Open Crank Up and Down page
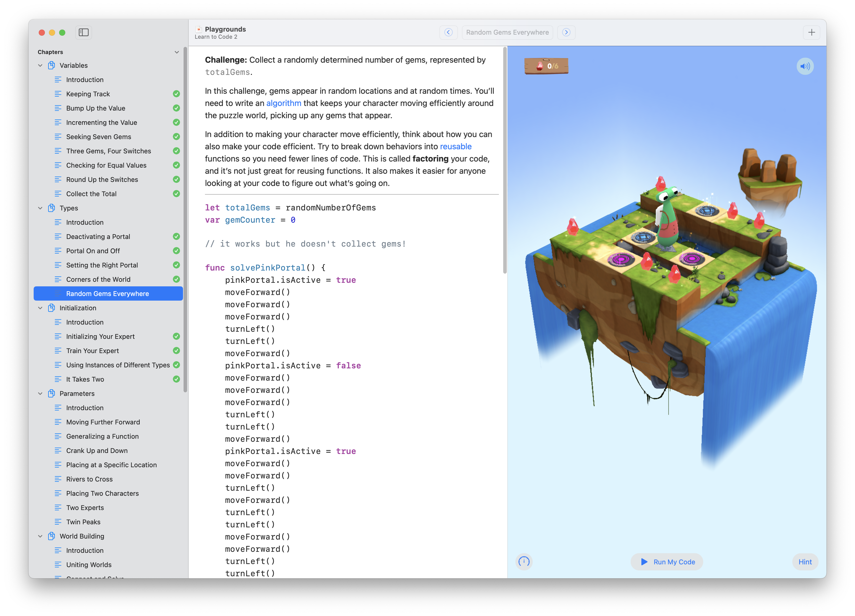This screenshot has height=616, width=855. click(108, 450)
